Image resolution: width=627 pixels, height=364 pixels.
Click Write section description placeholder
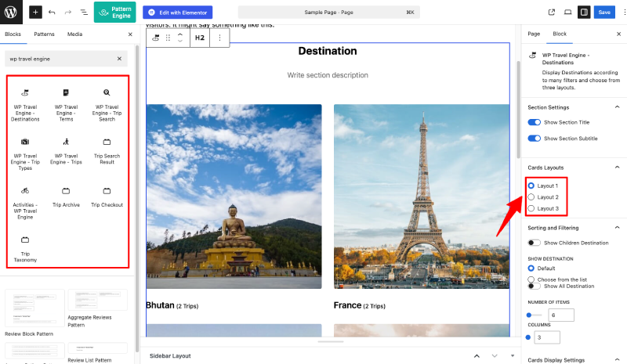tap(328, 75)
